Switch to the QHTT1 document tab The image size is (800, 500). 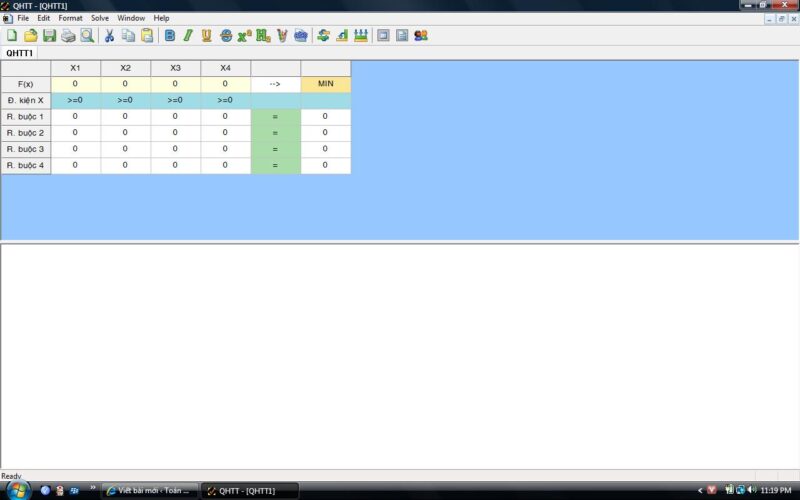18,53
